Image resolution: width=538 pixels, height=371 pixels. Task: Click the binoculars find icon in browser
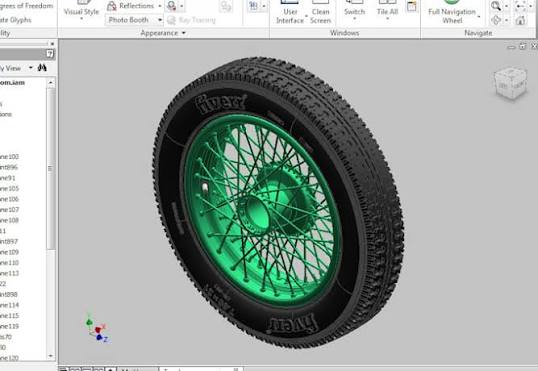pyautogui.click(x=42, y=68)
